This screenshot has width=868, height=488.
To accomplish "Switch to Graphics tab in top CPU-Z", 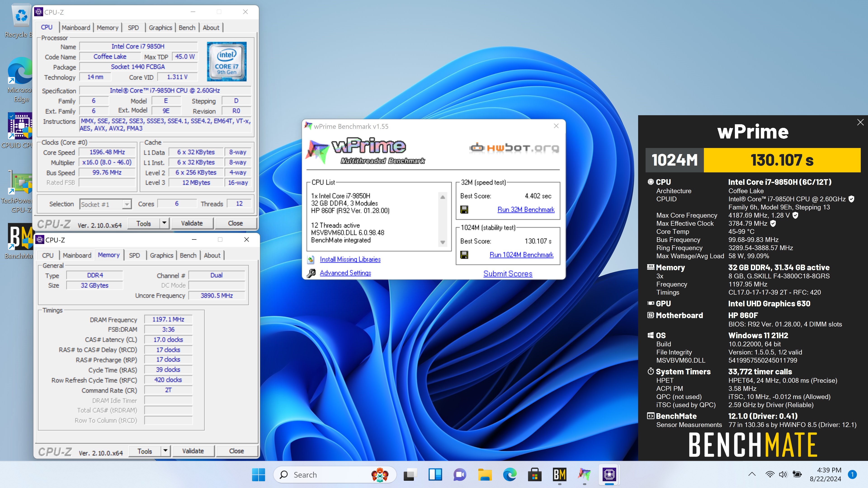I will tap(160, 28).
